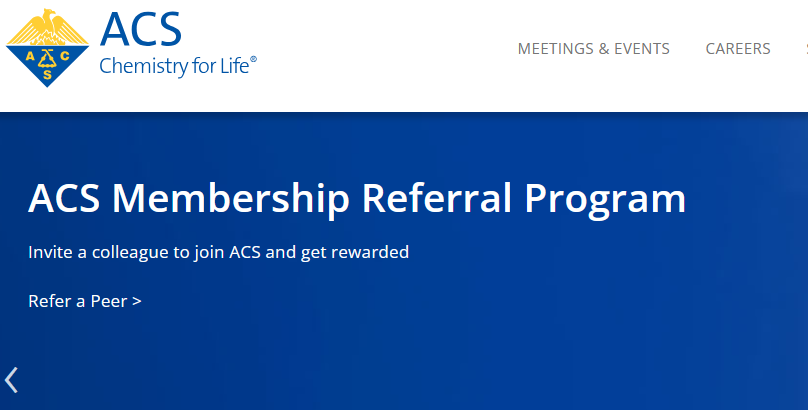This screenshot has height=410, width=808.
Task: Click the letter C inside the diamond
Action: (63, 54)
